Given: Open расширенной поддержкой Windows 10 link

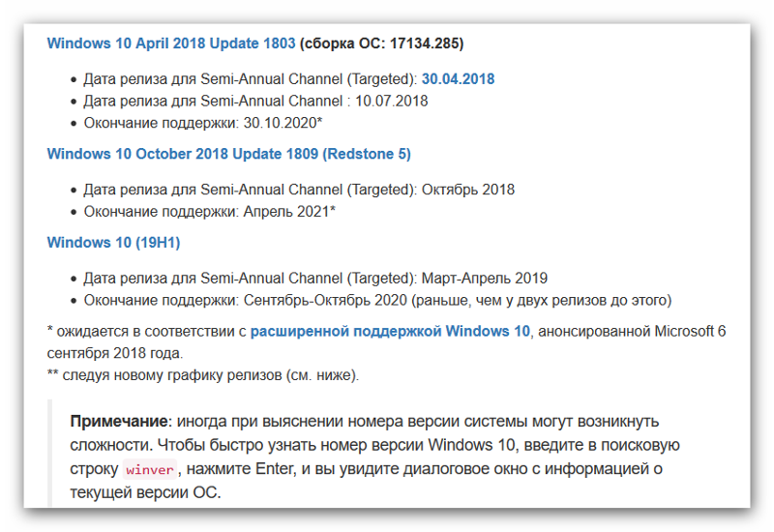Looking at the screenshot, I should point(390,331).
